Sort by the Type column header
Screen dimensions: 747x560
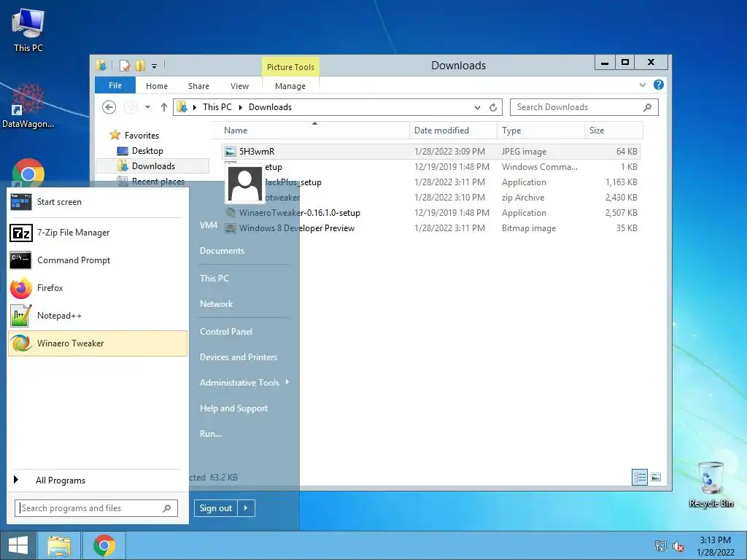pyautogui.click(x=541, y=131)
